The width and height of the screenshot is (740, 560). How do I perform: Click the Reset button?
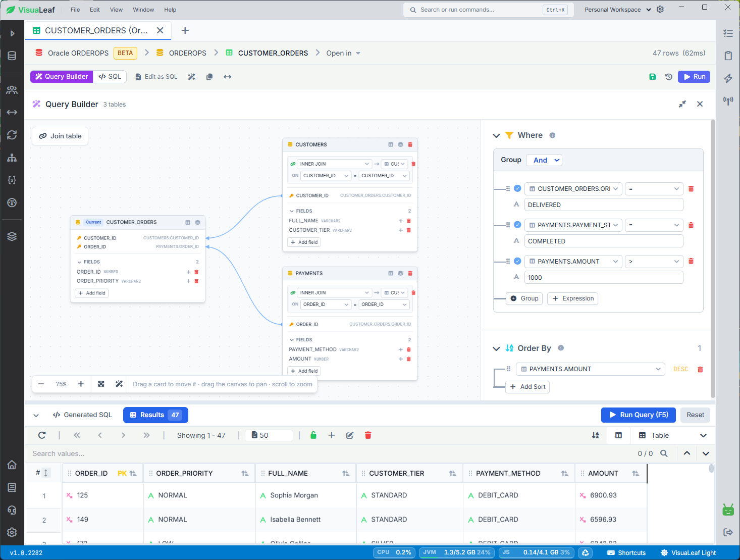point(695,415)
